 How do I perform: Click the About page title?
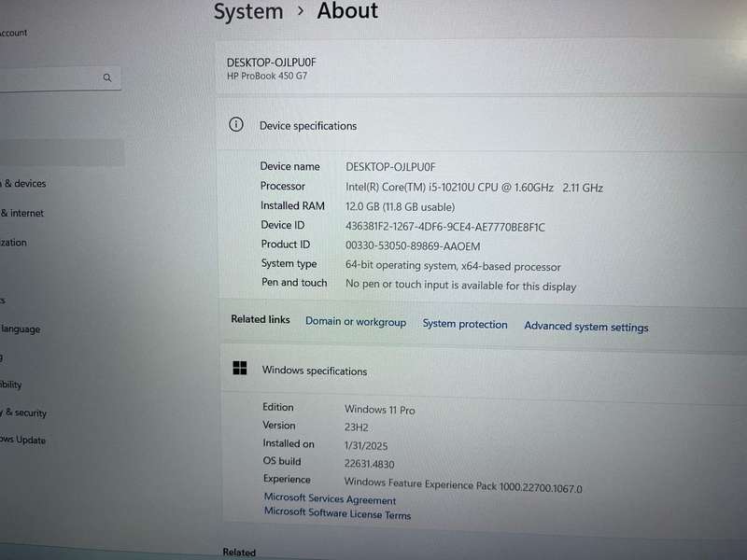[x=347, y=10]
